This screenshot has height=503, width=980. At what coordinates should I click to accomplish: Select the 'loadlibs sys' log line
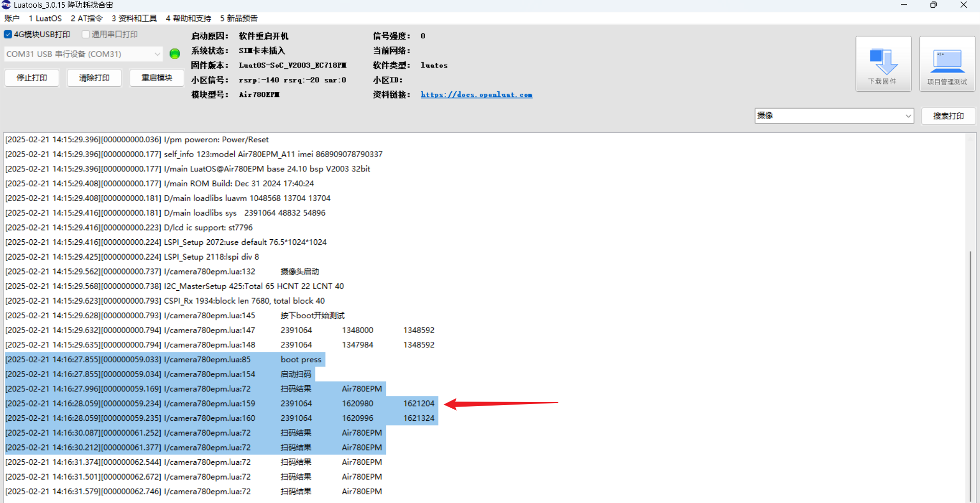(165, 213)
